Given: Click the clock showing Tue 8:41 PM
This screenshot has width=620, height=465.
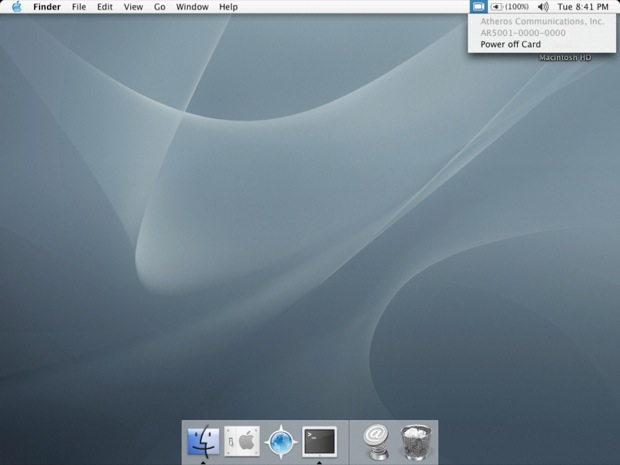Looking at the screenshot, I should pos(583,7).
